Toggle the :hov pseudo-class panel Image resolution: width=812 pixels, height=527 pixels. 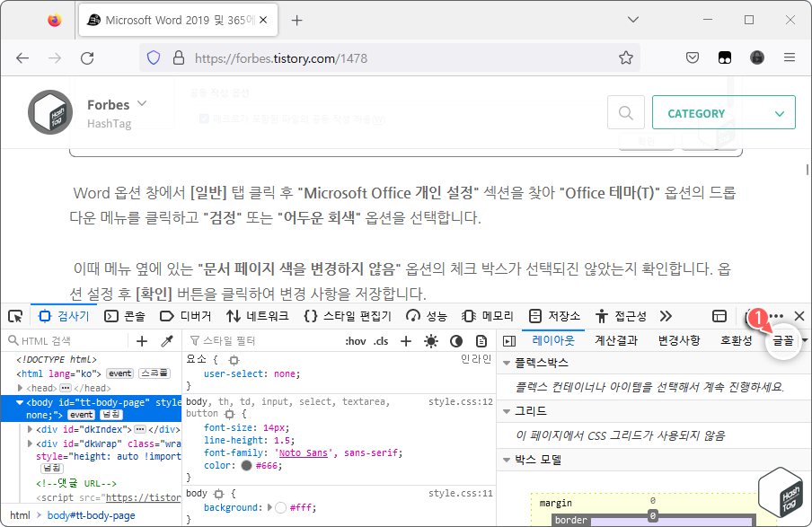(x=356, y=341)
